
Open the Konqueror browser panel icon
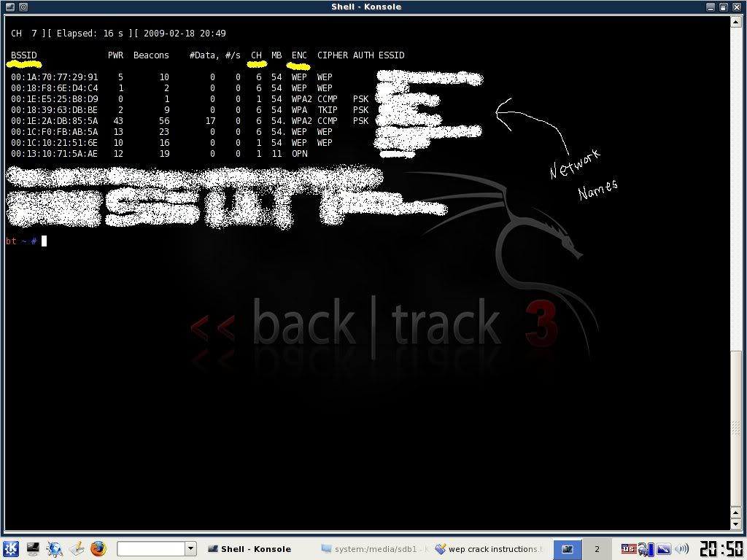coord(54,548)
